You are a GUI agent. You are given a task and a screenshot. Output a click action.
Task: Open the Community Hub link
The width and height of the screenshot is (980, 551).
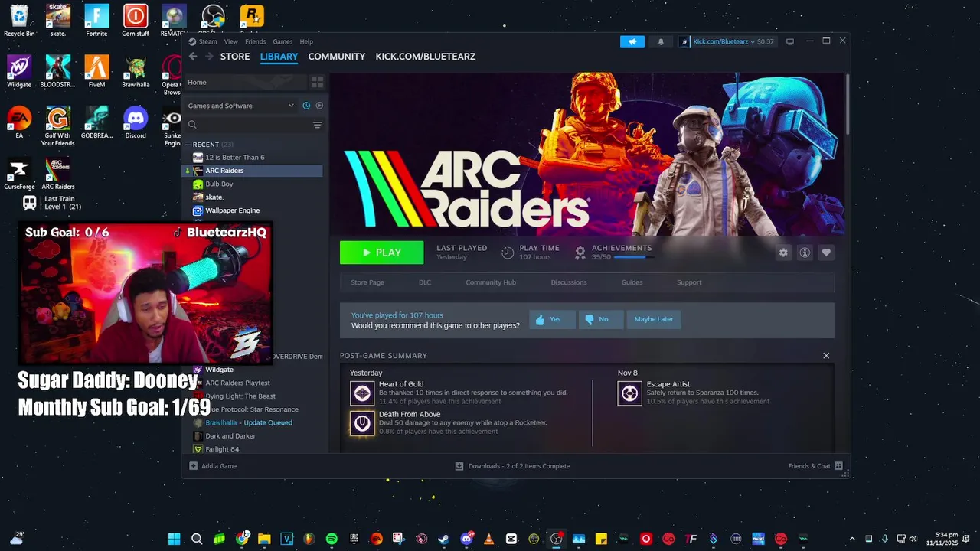point(491,282)
